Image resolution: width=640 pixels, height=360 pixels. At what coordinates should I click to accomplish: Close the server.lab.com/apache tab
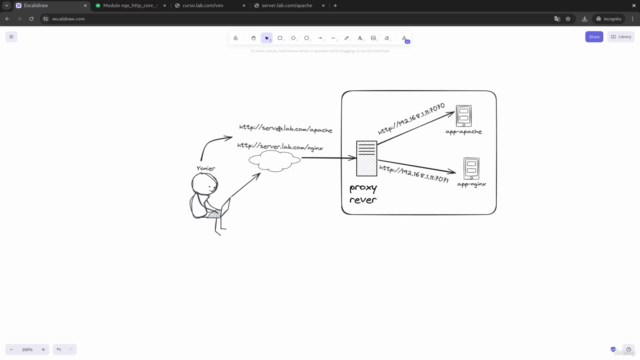(323, 6)
